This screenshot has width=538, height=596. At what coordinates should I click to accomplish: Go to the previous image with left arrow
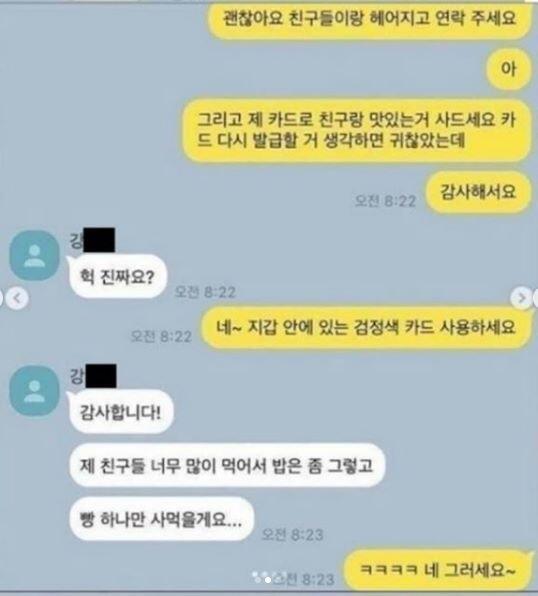(x=17, y=298)
